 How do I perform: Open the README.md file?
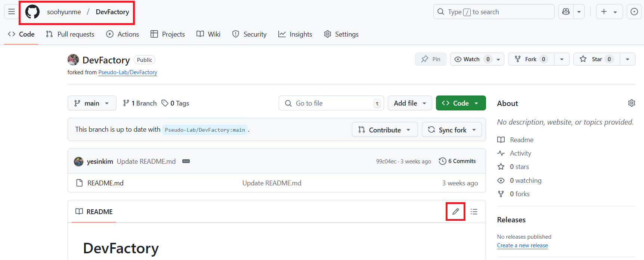105,183
